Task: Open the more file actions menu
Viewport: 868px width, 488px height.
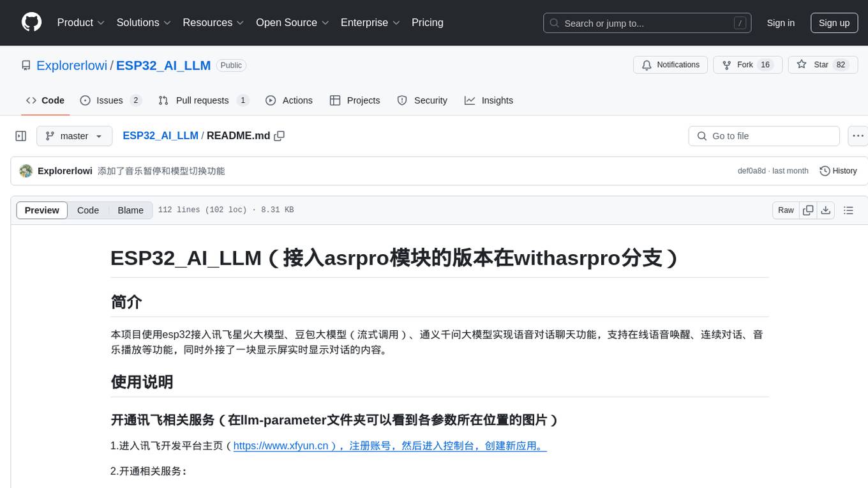Action: tap(858, 136)
